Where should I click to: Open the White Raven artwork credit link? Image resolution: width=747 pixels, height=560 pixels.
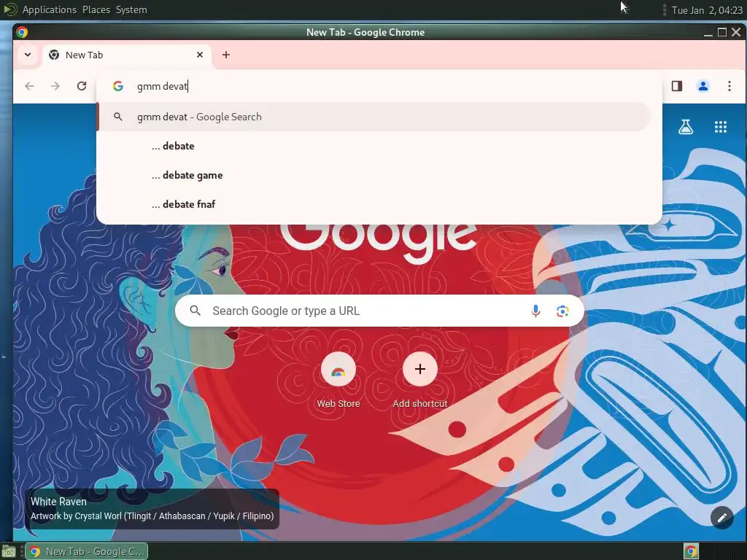click(x=152, y=508)
